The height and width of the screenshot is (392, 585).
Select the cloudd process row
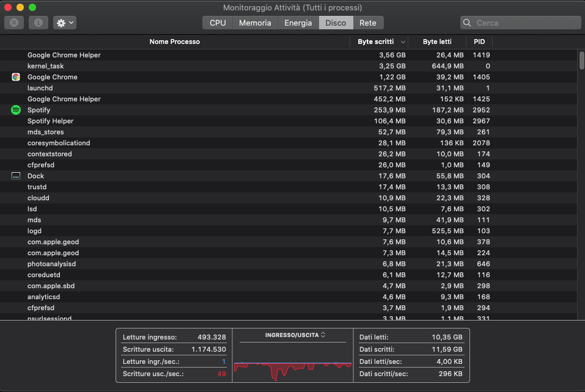pyautogui.click(x=289, y=198)
